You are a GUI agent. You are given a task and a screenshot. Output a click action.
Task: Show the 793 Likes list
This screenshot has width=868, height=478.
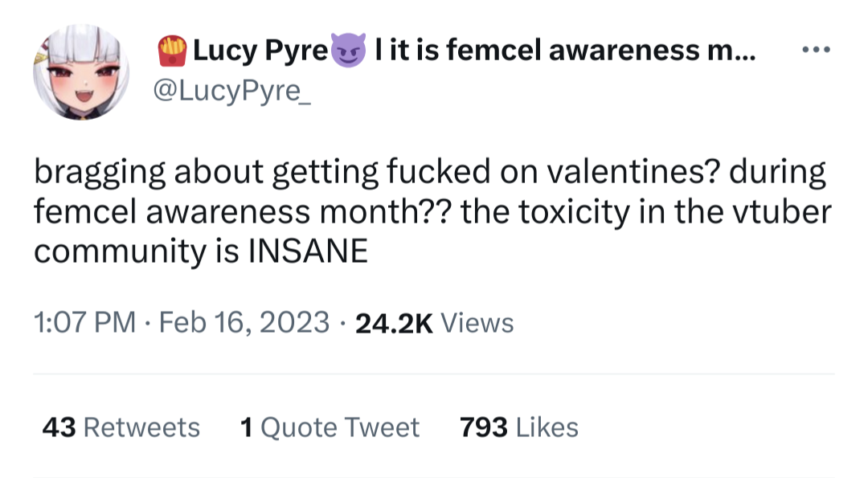(518, 427)
